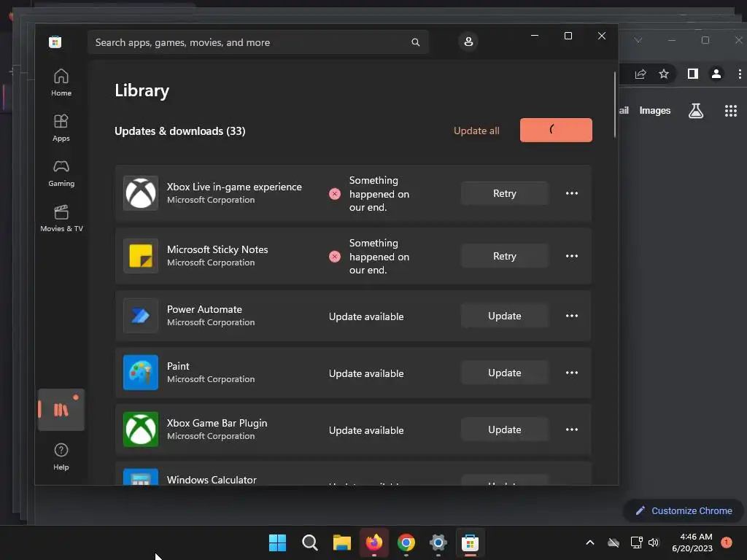The width and height of the screenshot is (747, 560).
Task: Switch to Chrome on the taskbar
Action: pos(406,542)
